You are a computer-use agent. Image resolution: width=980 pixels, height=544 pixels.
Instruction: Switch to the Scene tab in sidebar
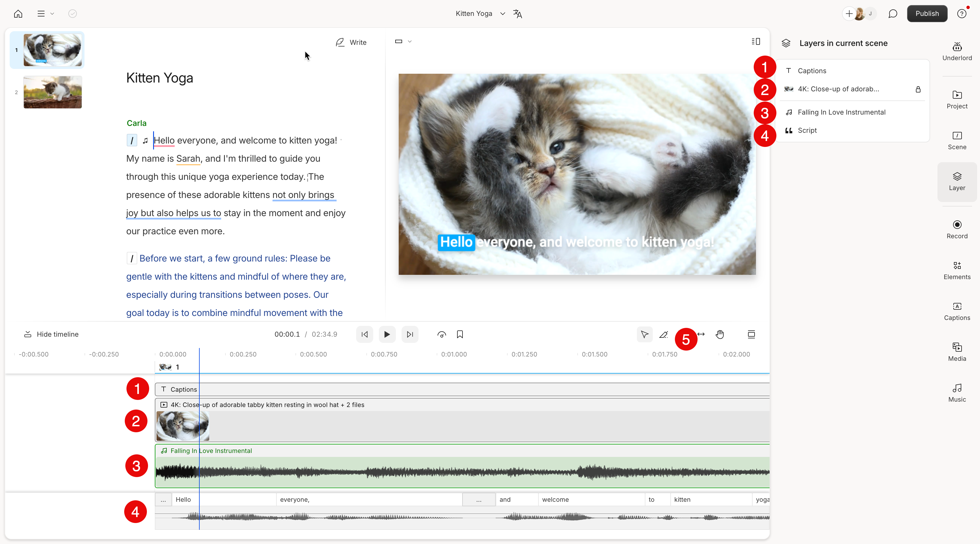(x=956, y=140)
